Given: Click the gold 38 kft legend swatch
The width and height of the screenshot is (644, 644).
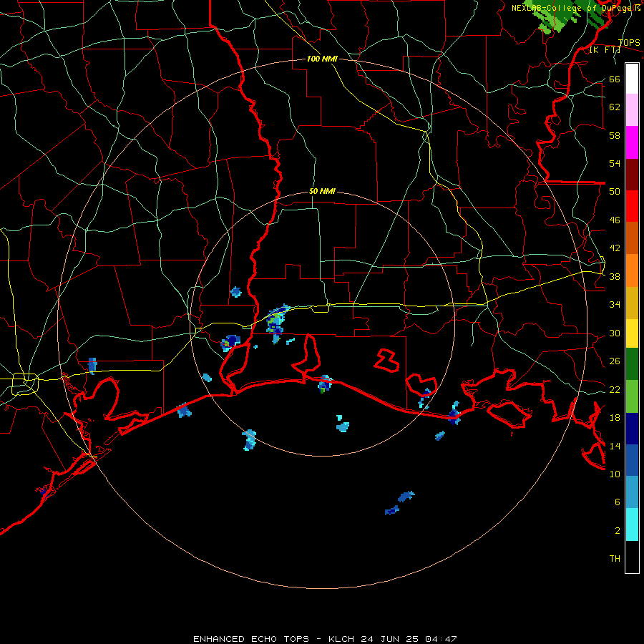Looking at the screenshot, I should 632,303.
